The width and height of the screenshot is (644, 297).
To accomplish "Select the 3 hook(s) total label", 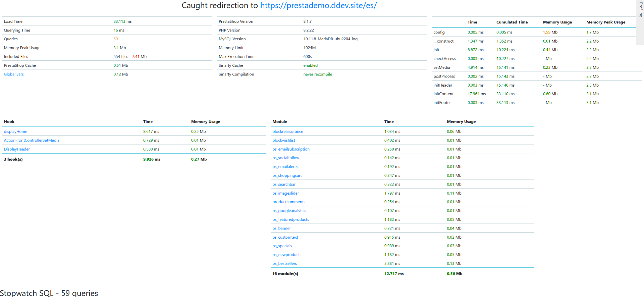I will (x=13, y=159).
